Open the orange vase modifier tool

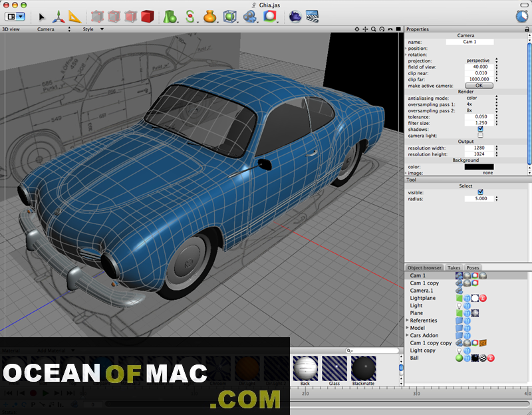pyautogui.click(x=209, y=16)
